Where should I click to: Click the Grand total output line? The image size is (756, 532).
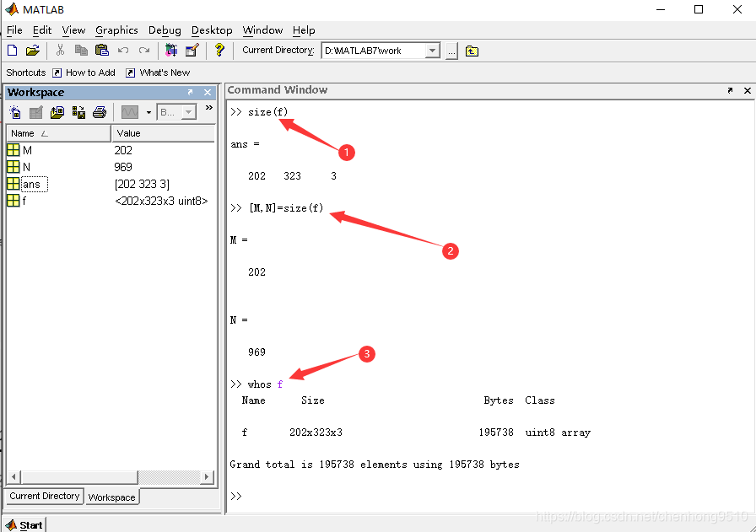pyautogui.click(x=375, y=465)
